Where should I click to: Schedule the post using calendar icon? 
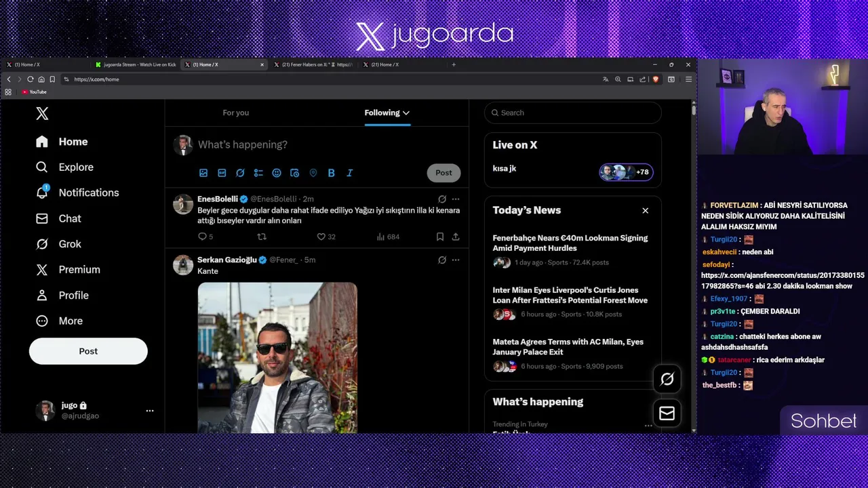(x=295, y=173)
